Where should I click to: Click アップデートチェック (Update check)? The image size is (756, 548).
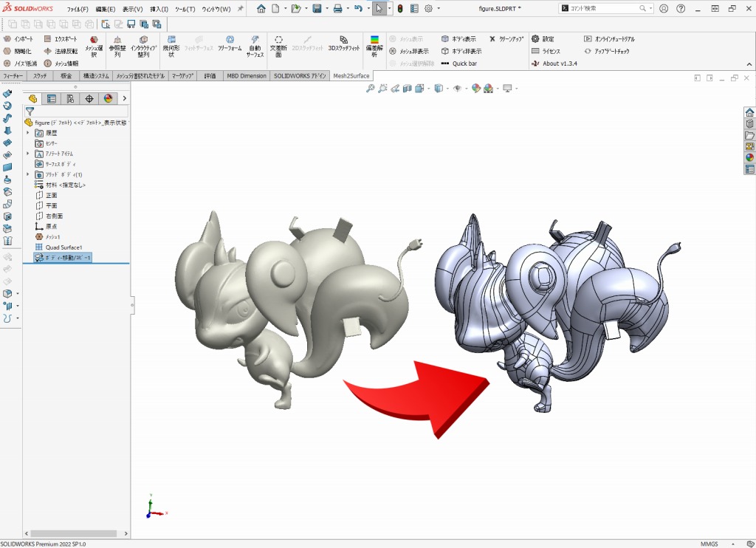pos(607,51)
